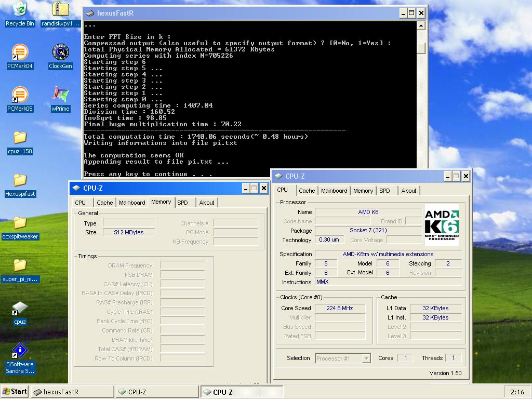Open the Hexuspifast folder
Image resolution: width=532 pixels, height=399 pixels.
(20, 180)
